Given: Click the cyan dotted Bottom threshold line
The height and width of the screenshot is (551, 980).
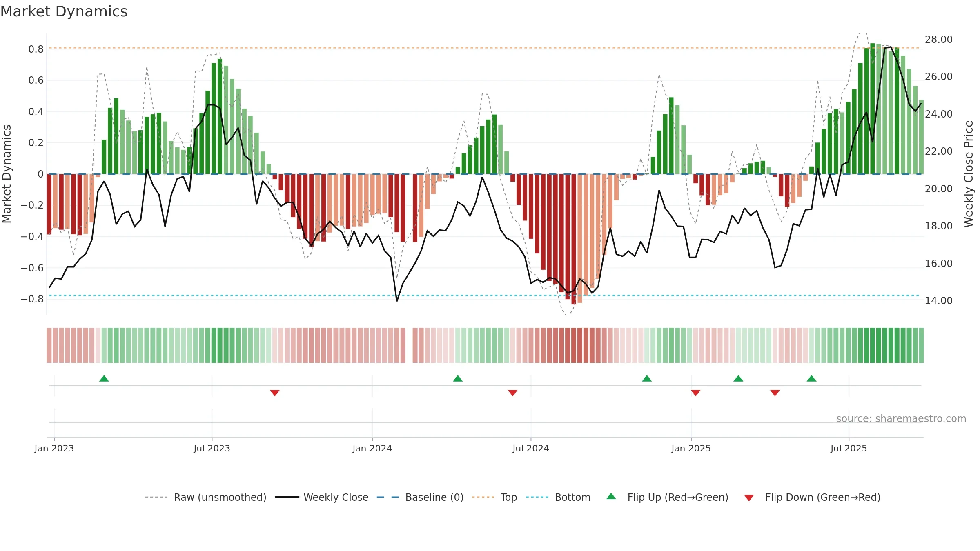Looking at the screenshot, I should [x=484, y=295].
